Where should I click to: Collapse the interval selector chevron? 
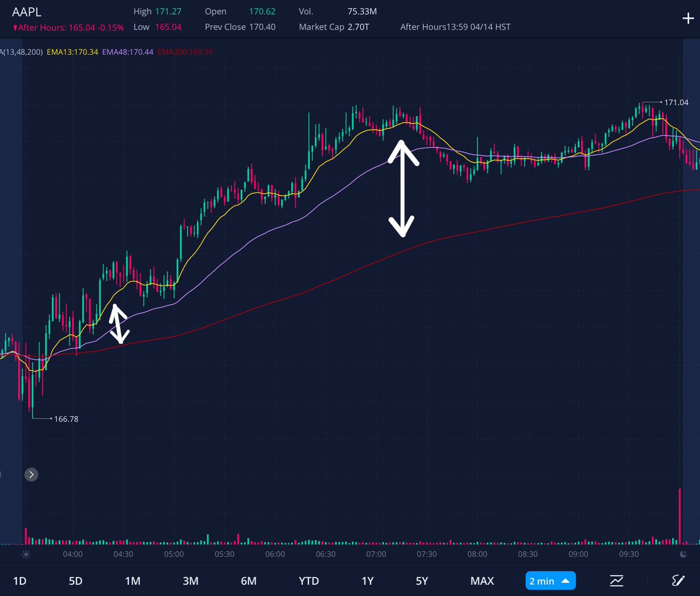click(x=566, y=580)
